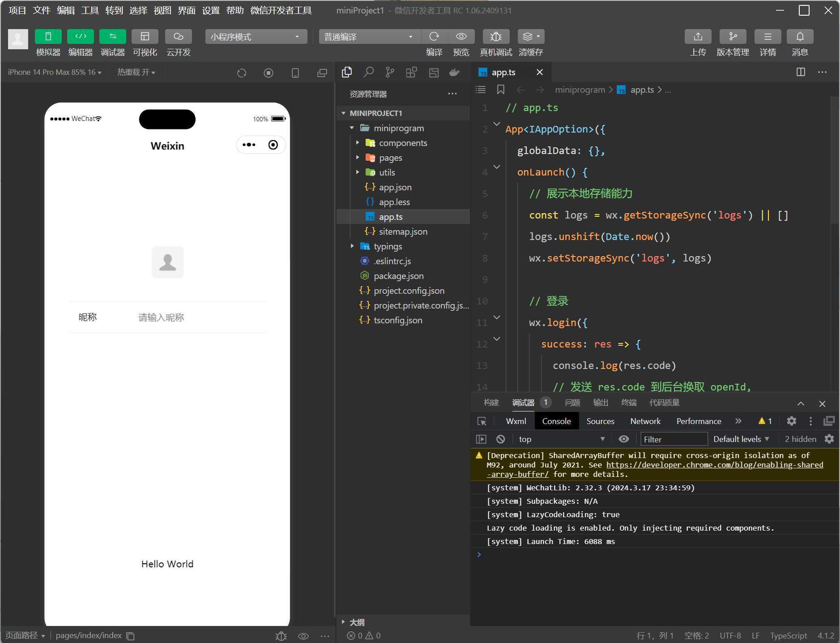The width and height of the screenshot is (840, 643).
Task: Open project.config.json file
Action: 403,291
